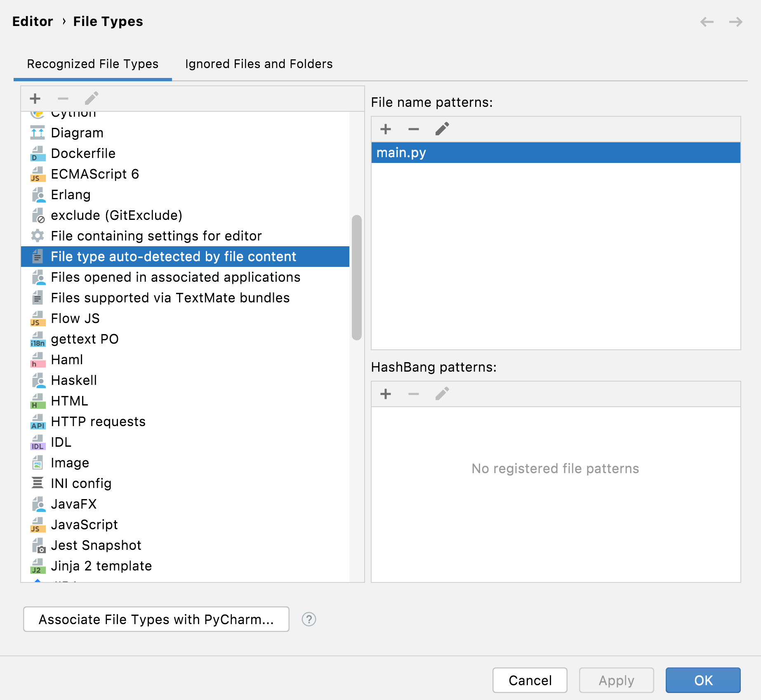Remove the main.py file name pattern
The height and width of the screenshot is (700, 761).
413,129
